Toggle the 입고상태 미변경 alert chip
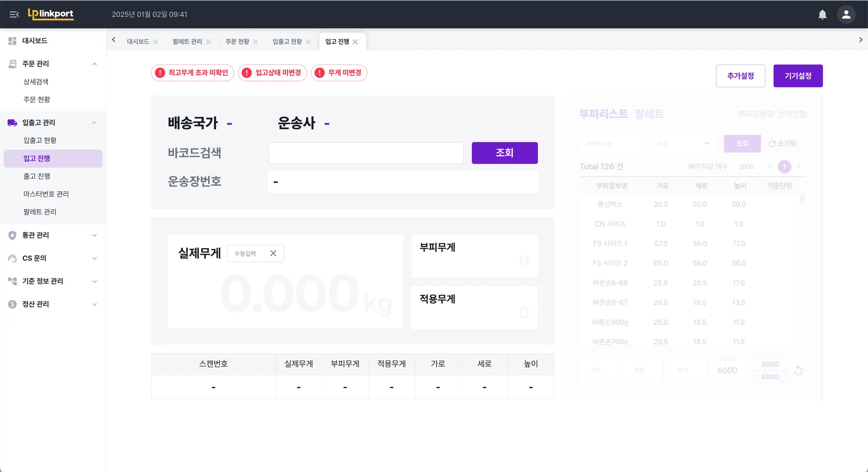The height and width of the screenshot is (472, 868). (x=273, y=73)
